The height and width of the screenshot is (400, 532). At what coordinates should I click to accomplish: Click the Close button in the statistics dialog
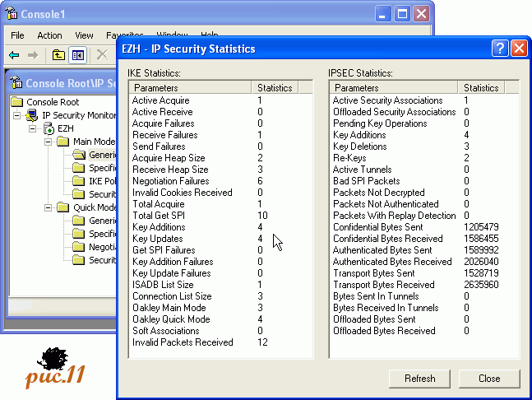pyautogui.click(x=489, y=379)
